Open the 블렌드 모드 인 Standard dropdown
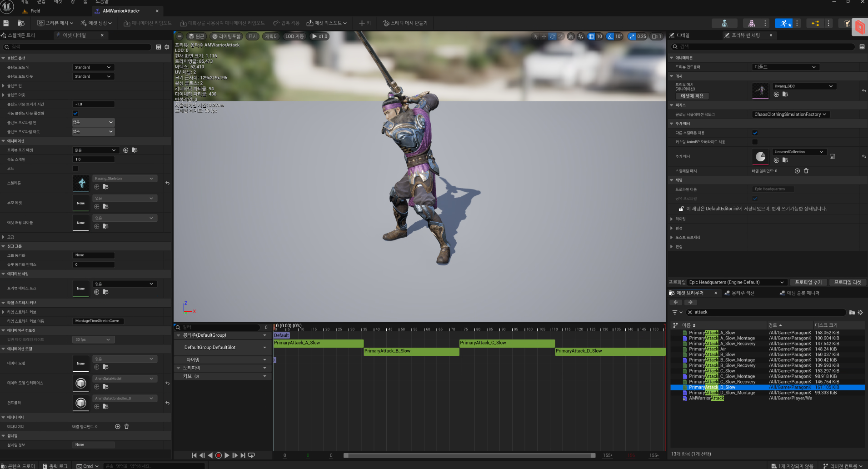Viewport: 868px width, 469px height. [93, 67]
